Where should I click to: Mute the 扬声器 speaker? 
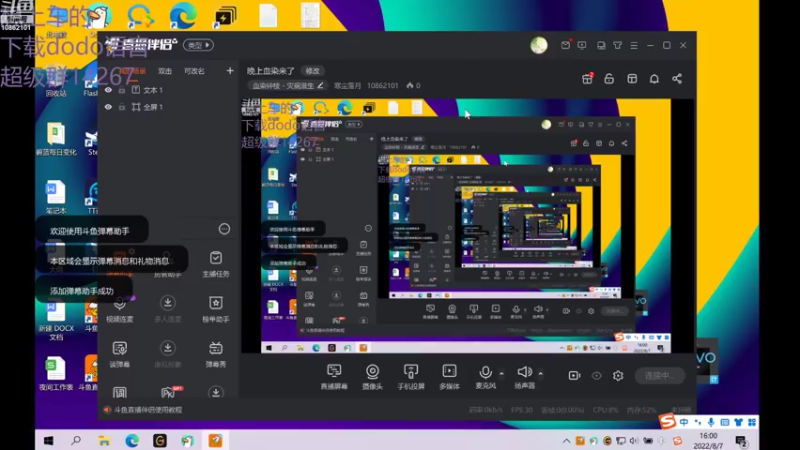coord(524,377)
